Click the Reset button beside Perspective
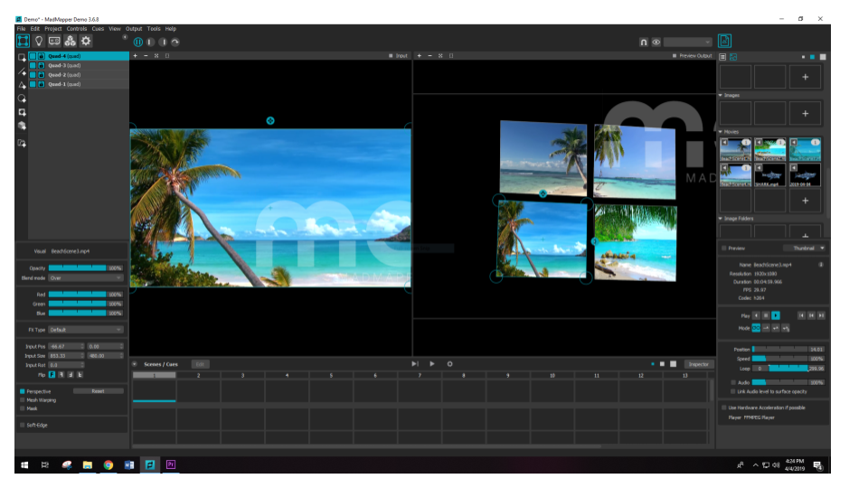Image resolution: width=868 pixels, height=488 pixels. coord(98,391)
